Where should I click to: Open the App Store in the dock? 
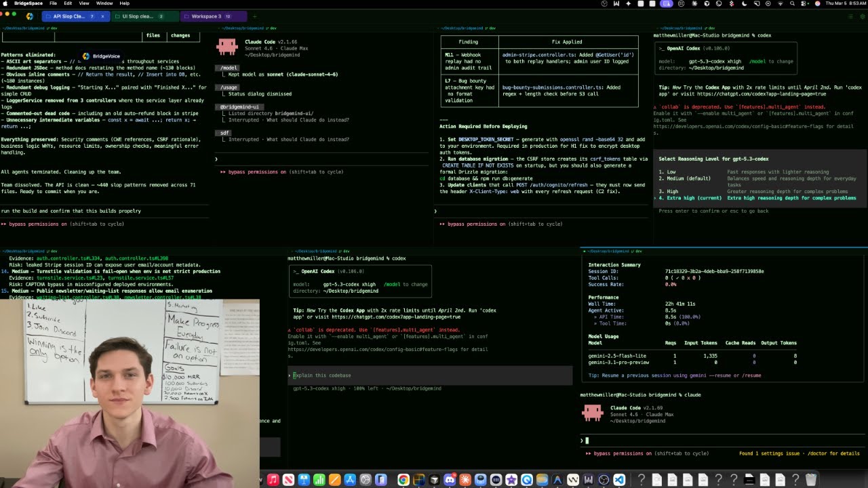coord(350,480)
